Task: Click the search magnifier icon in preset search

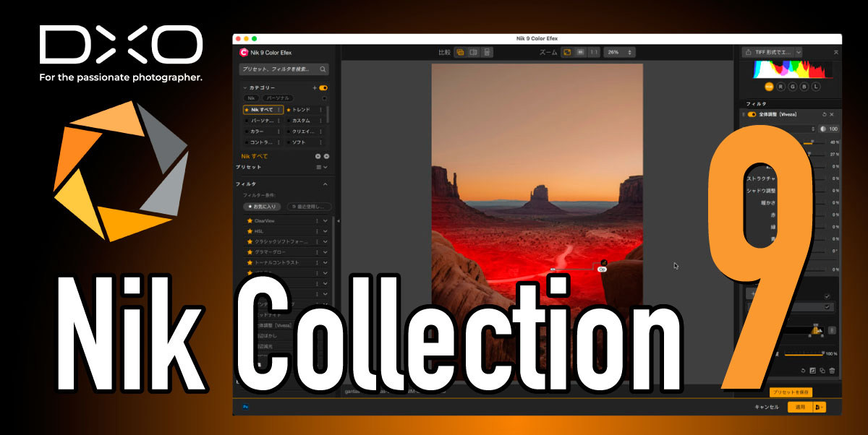Action: [x=323, y=69]
